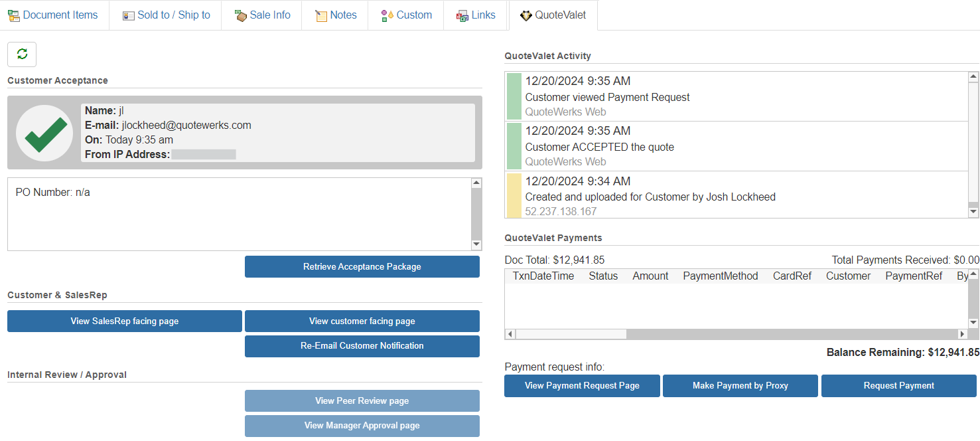Select the QuoteValet tab
This screenshot has height=441, width=980.
pos(553,15)
